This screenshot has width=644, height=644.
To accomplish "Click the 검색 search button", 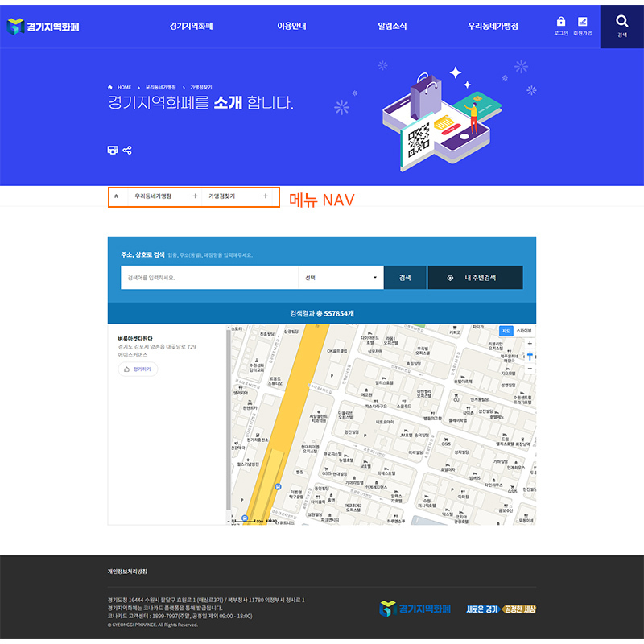I will 405,278.
